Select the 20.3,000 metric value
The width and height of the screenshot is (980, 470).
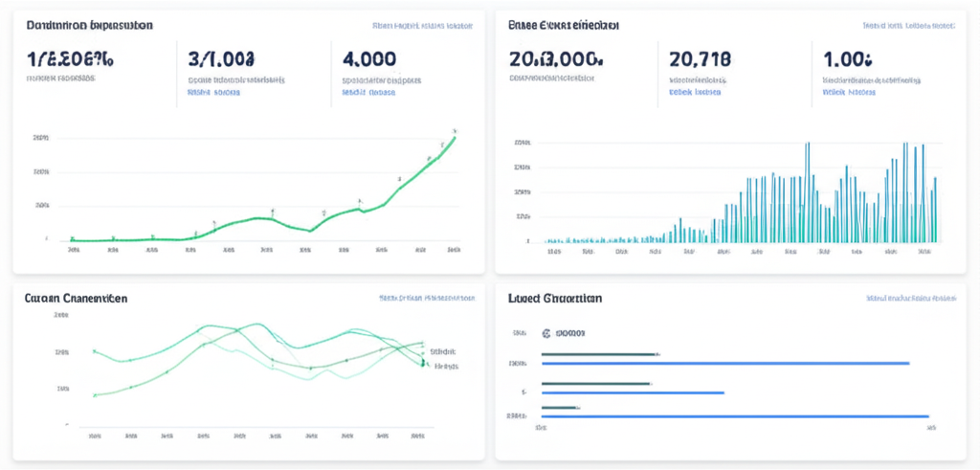coord(555,59)
